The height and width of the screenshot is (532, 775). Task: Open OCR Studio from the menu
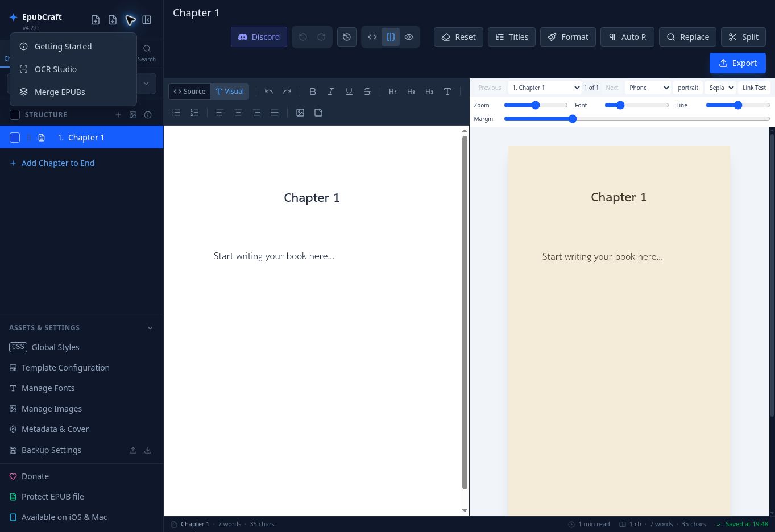pyautogui.click(x=73, y=69)
